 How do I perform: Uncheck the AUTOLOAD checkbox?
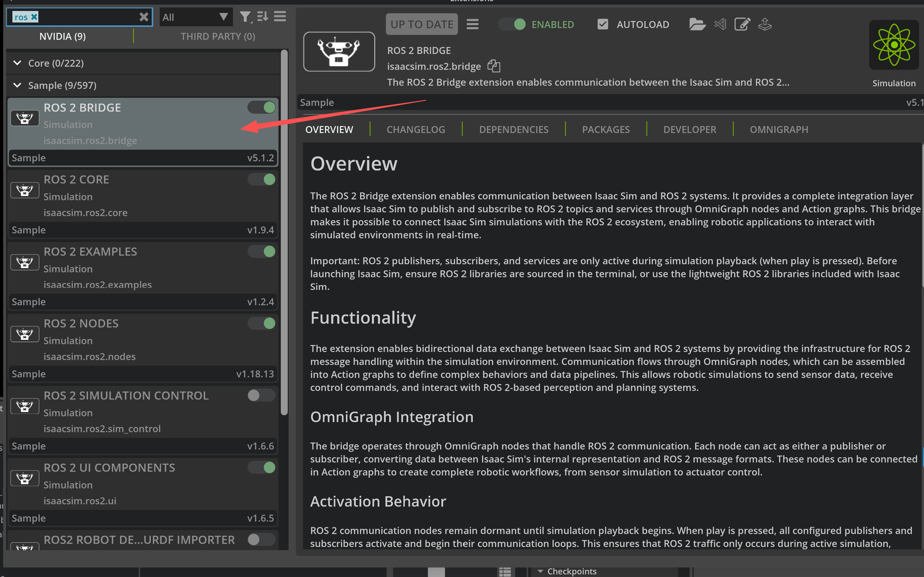603,25
